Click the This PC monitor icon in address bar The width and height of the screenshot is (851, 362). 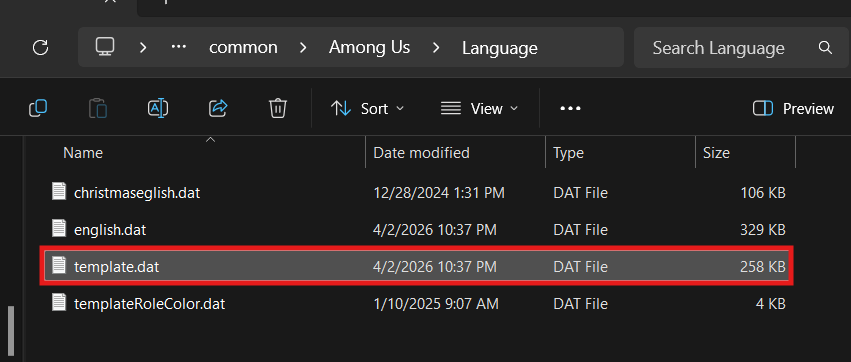[x=105, y=47]
